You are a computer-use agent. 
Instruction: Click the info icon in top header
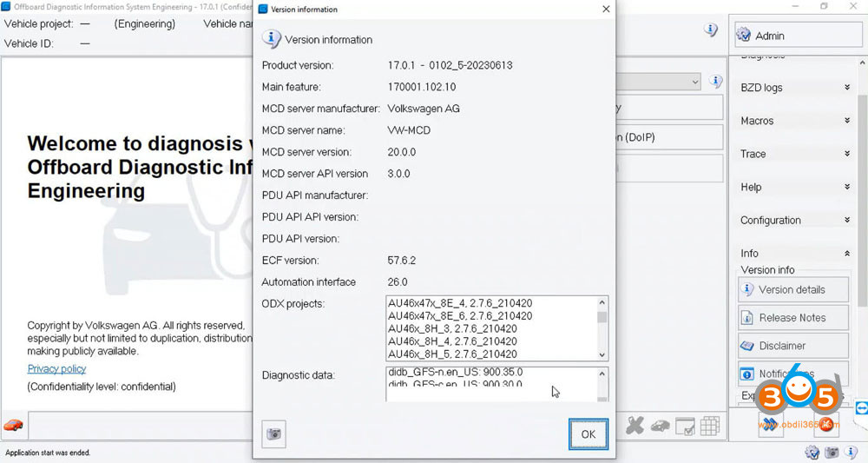(711, 30)
